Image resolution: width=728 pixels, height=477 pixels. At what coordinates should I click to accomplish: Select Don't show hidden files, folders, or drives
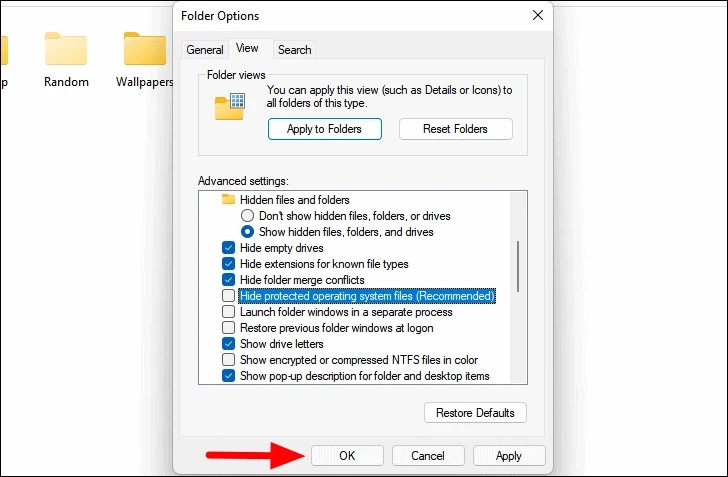pos(247,216)
